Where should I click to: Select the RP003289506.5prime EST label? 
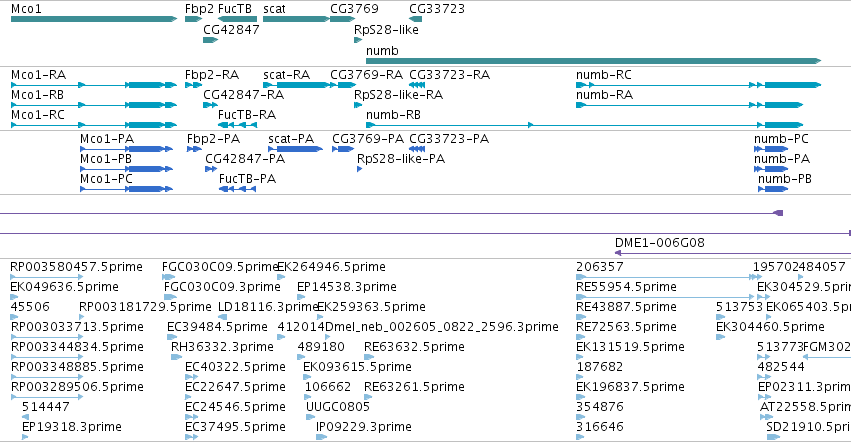77,387
